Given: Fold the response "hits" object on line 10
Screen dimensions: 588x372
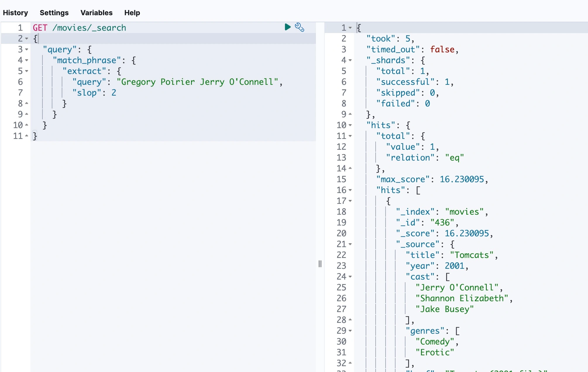Looking at the screenshot, I should [350, 125].
